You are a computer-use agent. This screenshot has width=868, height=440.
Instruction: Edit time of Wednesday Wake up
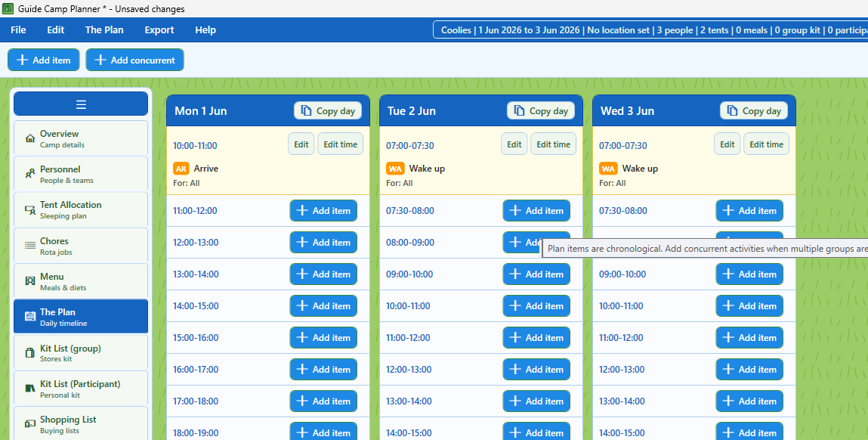(x=767, y=144)
